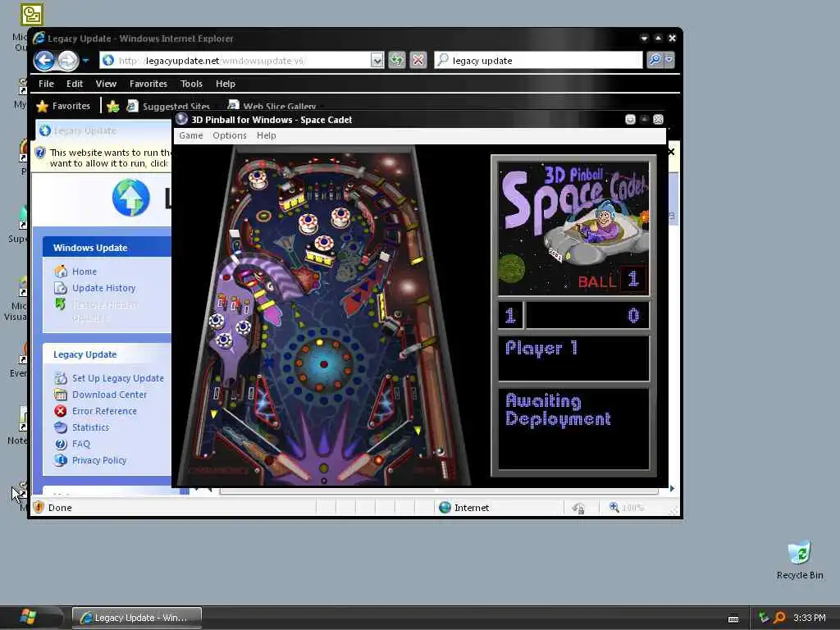
Task: Open the Favorites menu in IE menu bar
Action: click(x=148, y=84)
